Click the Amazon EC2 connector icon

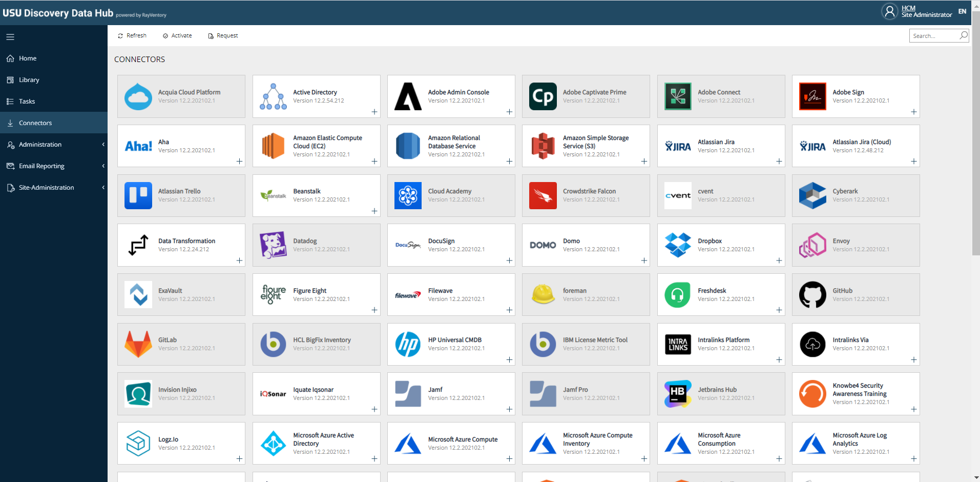click(273, 146)
